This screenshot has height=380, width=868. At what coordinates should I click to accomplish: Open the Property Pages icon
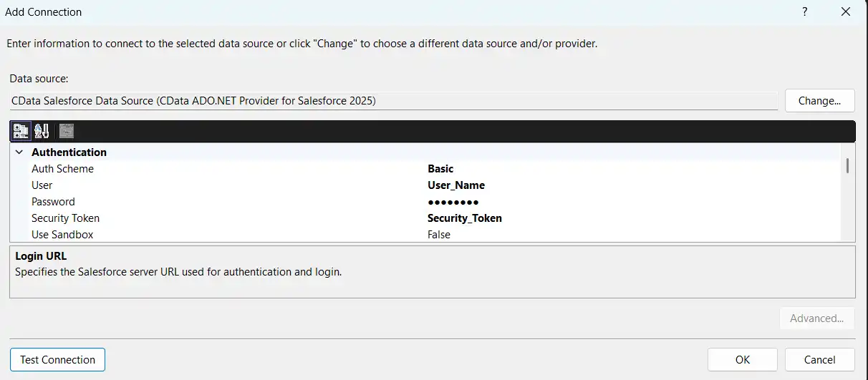coord(67,131)
